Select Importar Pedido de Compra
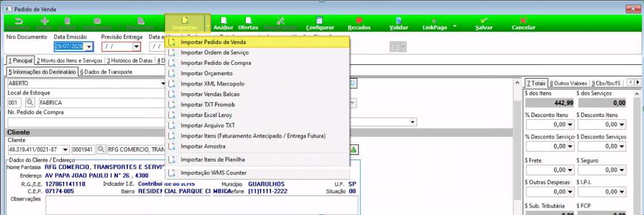 [257, 63]
